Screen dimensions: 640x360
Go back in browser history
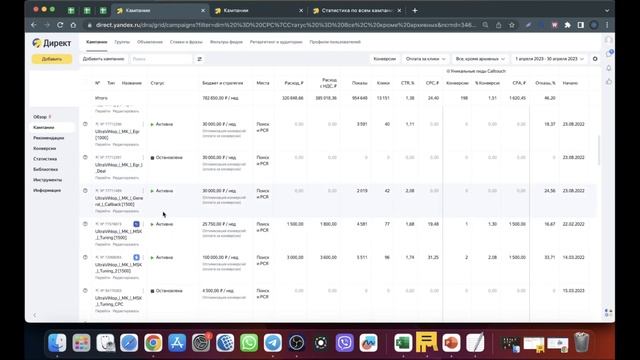coord(34,25)
